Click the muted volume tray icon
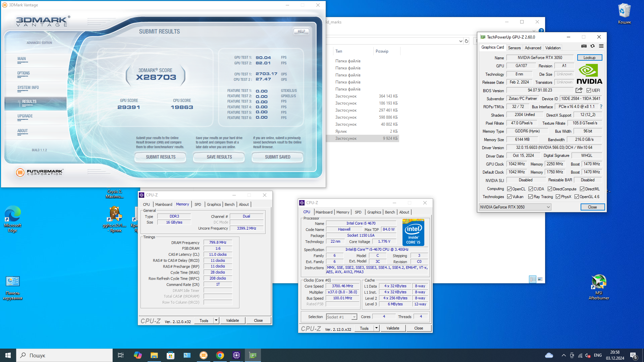 click(x=588, y=355)
